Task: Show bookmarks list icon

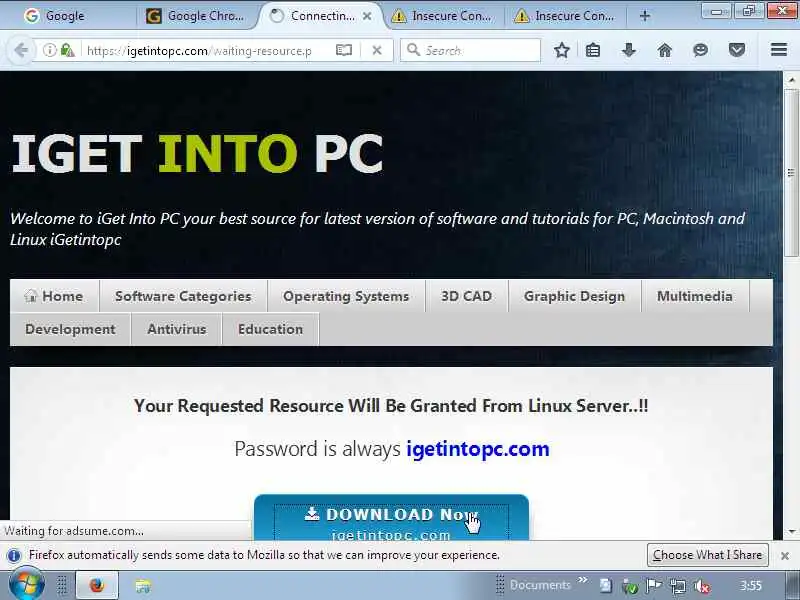Action: click(x=593, y=50)
